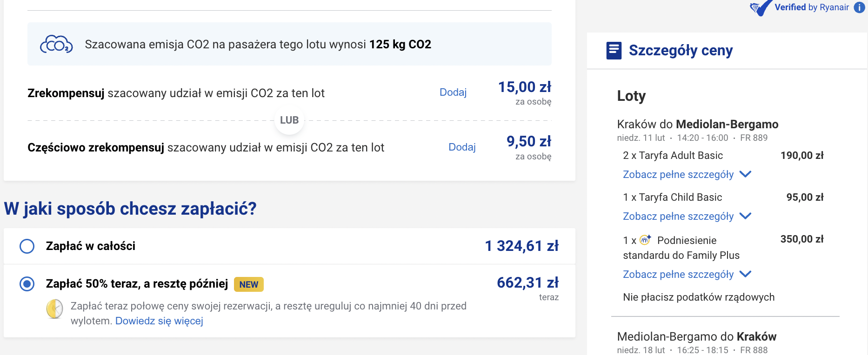Click the W jaki sposób chcesz zapłacić heading
Image resolution: width=868 pixels, height=355 pixels.
click(130, 209)
